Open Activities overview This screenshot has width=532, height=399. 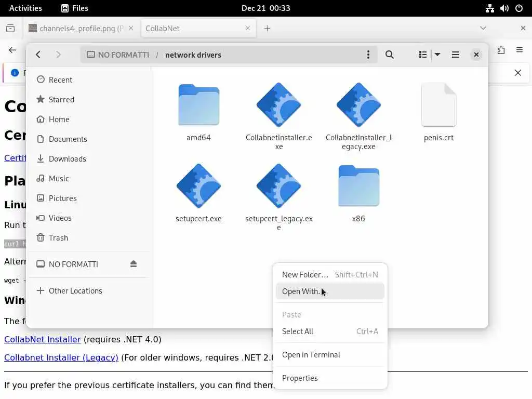[25, 8]
